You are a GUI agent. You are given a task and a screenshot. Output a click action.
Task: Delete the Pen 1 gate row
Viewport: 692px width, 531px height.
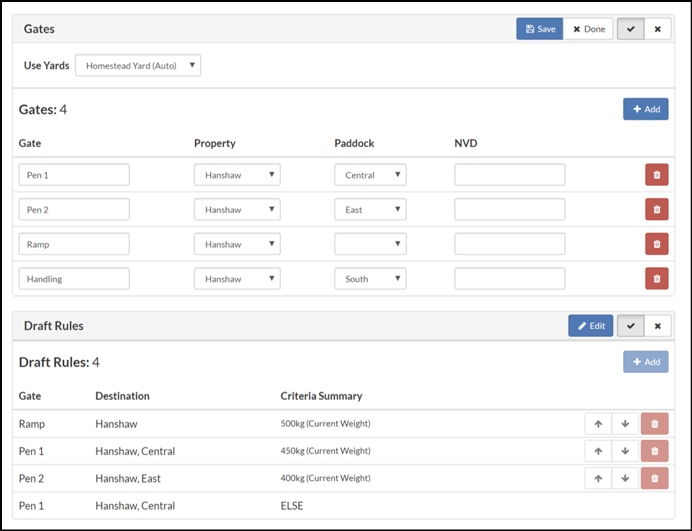coord(656,175)
